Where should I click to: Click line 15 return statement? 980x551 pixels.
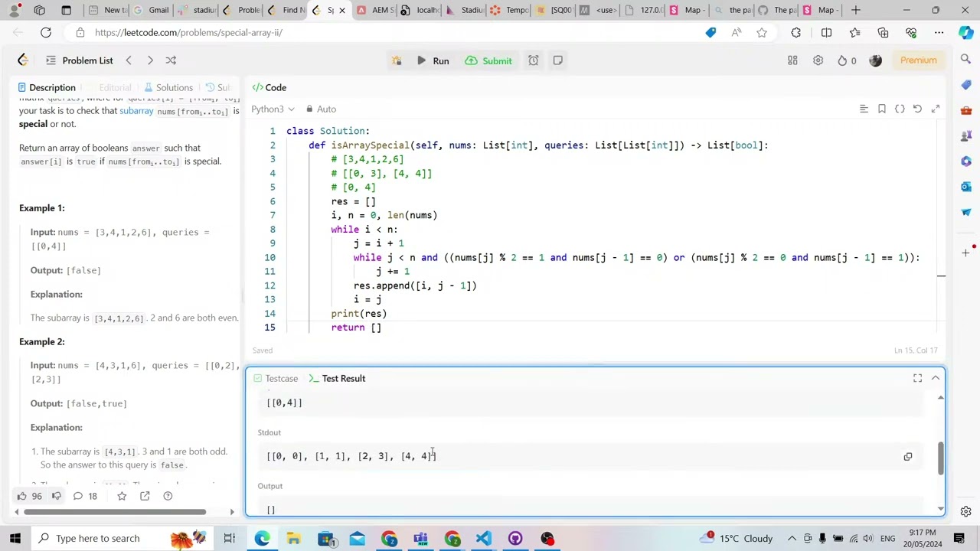coord(356,328)
